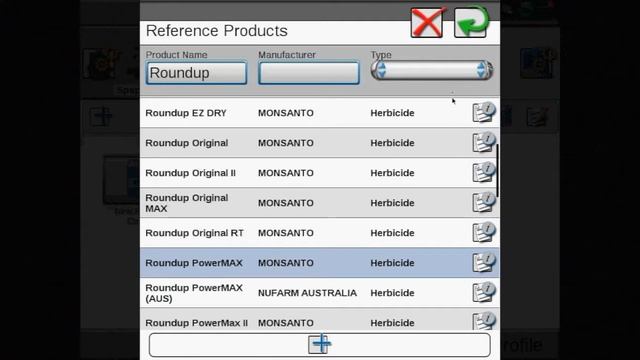Select the Roundup Original II product

(x=320, y=173)
